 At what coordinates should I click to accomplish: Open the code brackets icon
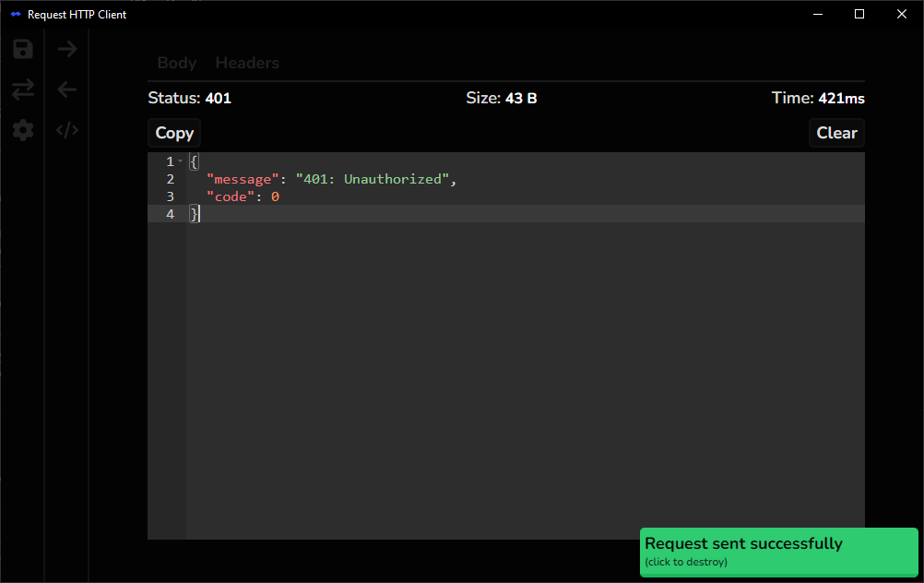tap(67, 130)
